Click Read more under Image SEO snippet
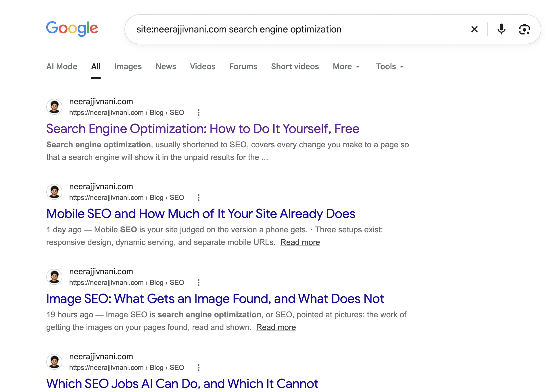 point(276,327)
